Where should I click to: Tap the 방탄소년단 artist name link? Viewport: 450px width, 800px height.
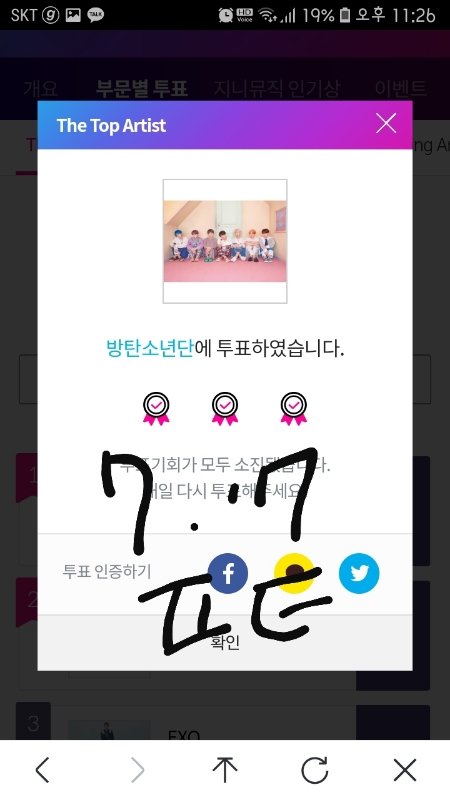pos(150,349)
